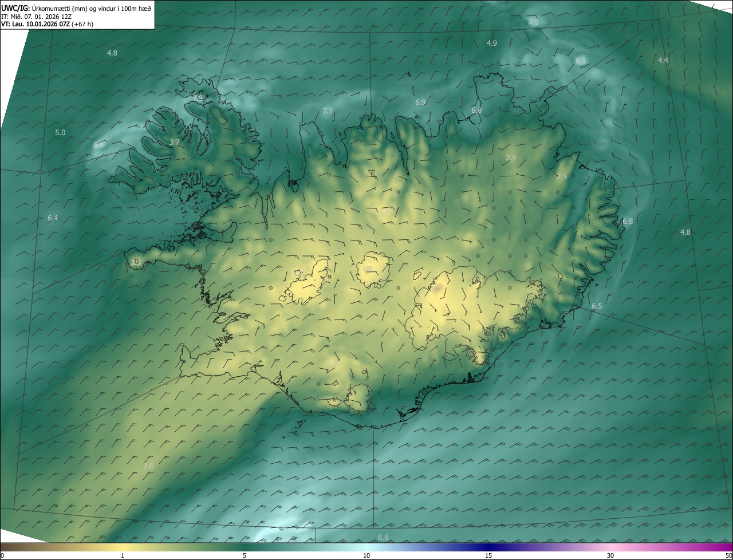Select the initial time line "IT: Mið. 07. 01. 2026 12Z"
Image resolution: width=733 pixels, height=560 pixels.
[36, 17]
